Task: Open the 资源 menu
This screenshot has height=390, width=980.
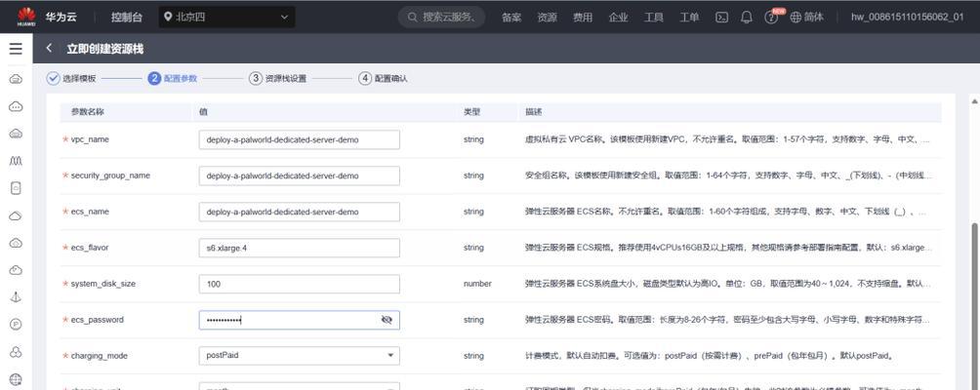Action: (547, 18)
